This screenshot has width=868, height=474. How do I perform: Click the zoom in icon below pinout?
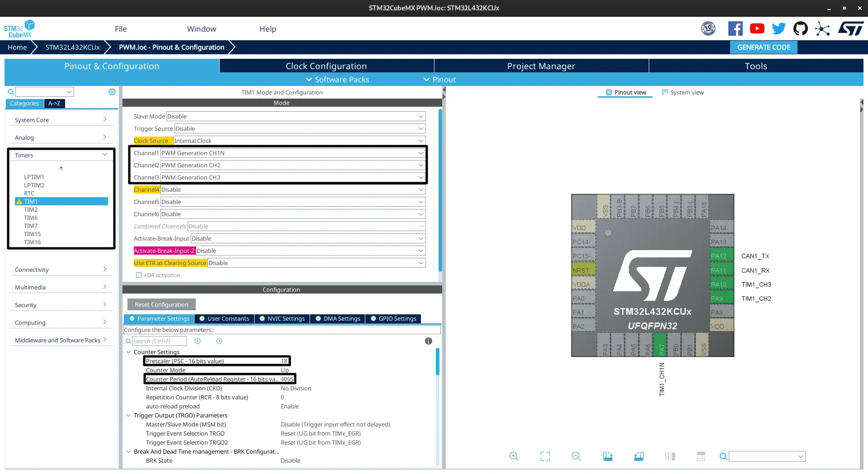[x=514, y=456]
